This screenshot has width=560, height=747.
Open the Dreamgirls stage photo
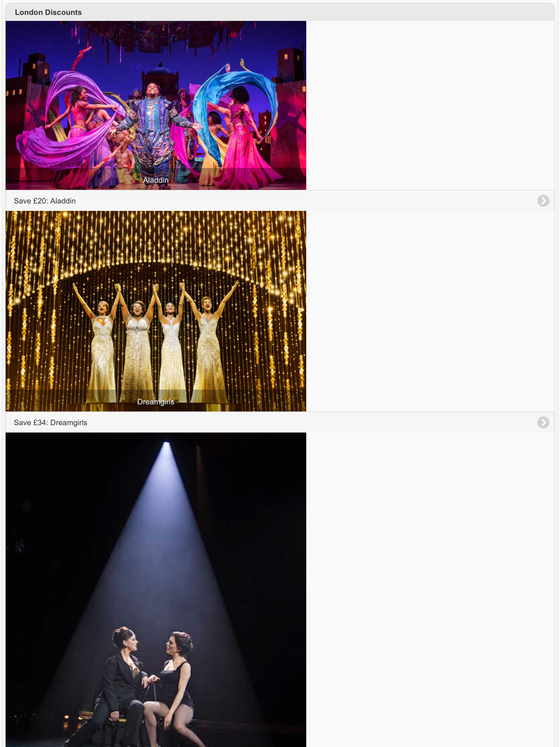coord(156,311)
